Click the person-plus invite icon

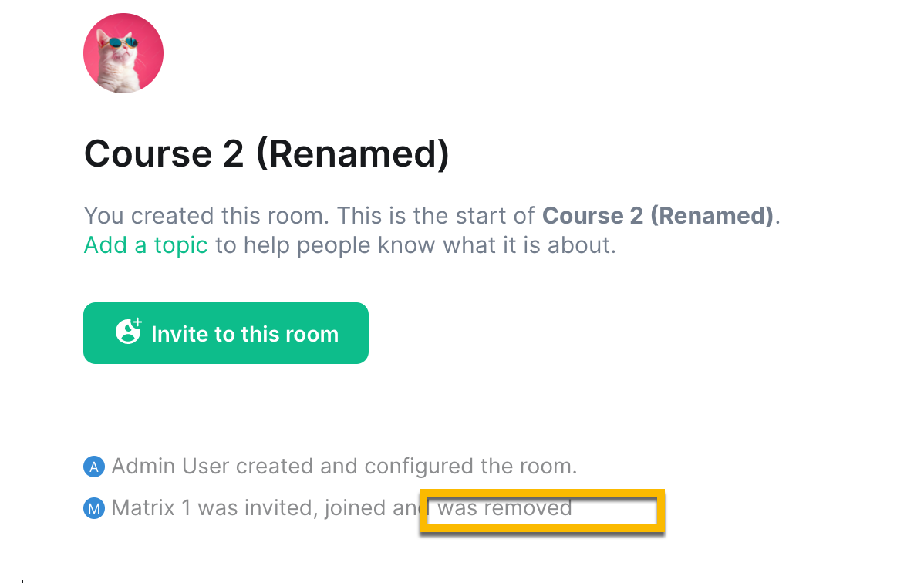coord(129,332)
